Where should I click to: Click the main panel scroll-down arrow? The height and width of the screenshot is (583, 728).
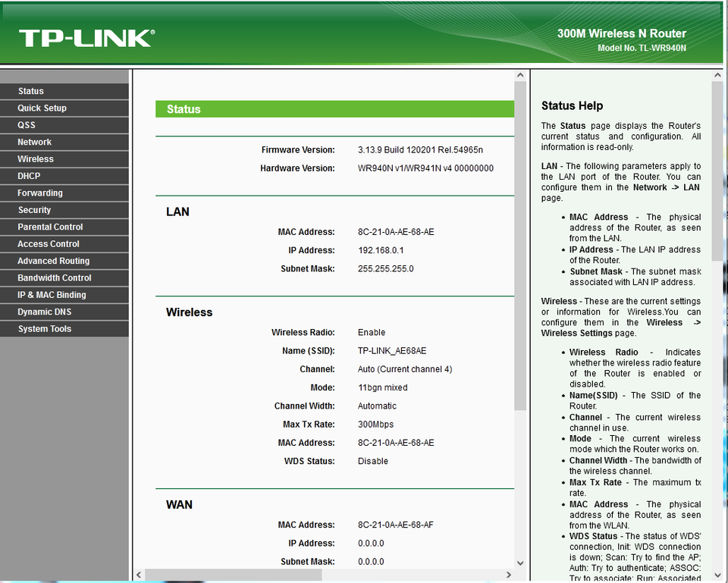coord(519,563)
